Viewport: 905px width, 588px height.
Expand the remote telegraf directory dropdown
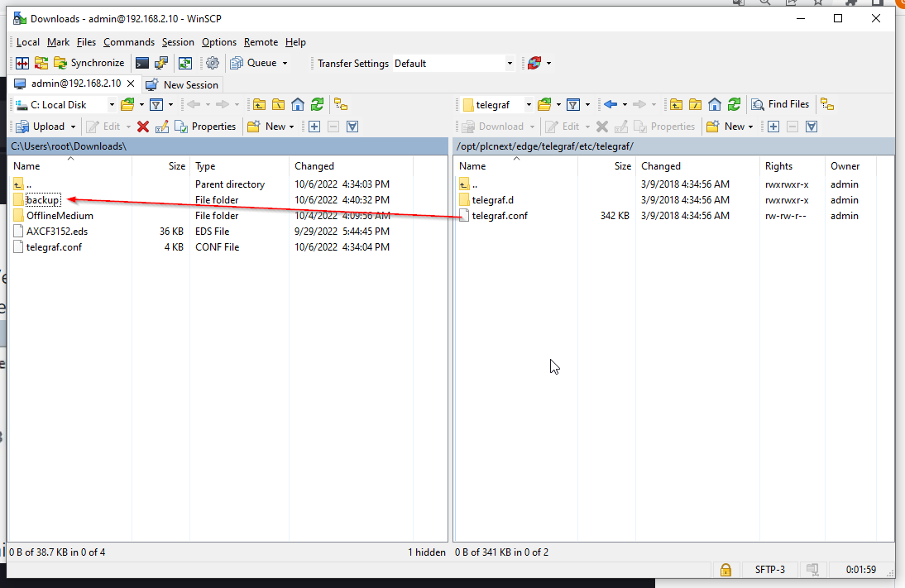coord(529,105)
